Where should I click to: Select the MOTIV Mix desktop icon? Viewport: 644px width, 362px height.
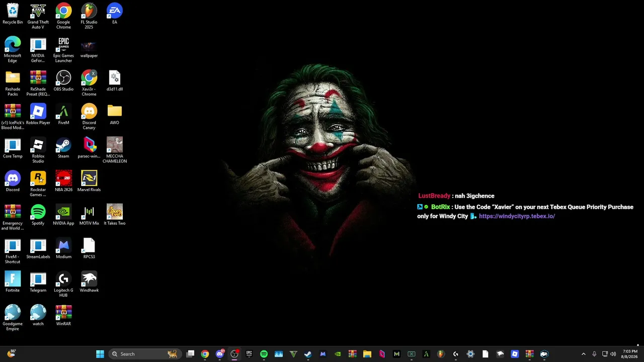pyautogui.click(x=89, y=215)
